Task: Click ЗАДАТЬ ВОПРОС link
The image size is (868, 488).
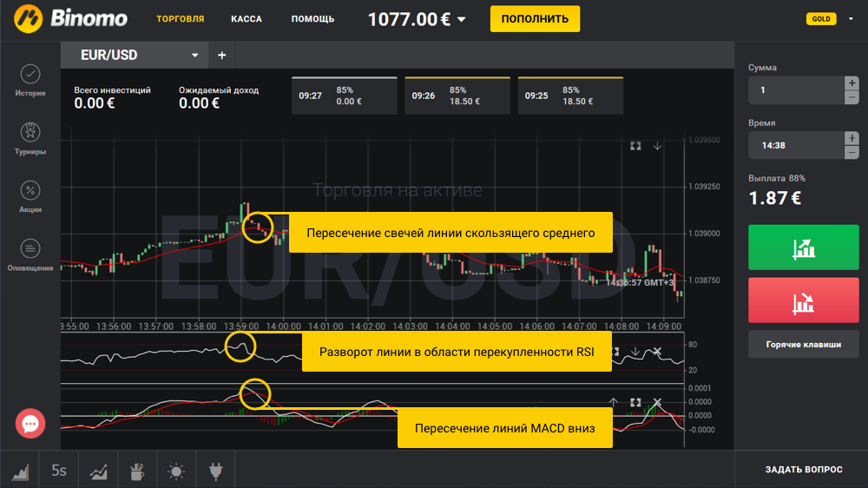Action: [x=803, y=469]
